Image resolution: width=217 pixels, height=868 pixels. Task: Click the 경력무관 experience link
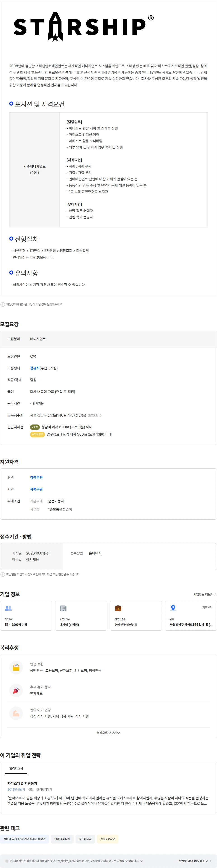coord(36,477)
